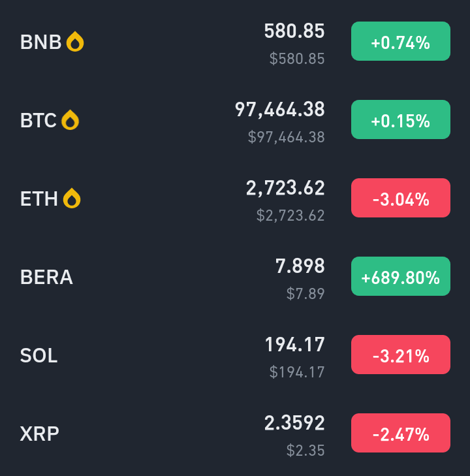The width and height of the screenshot is (470, 476).
Task: Select the ETH ticker label
Action: (x=39, y=199)
